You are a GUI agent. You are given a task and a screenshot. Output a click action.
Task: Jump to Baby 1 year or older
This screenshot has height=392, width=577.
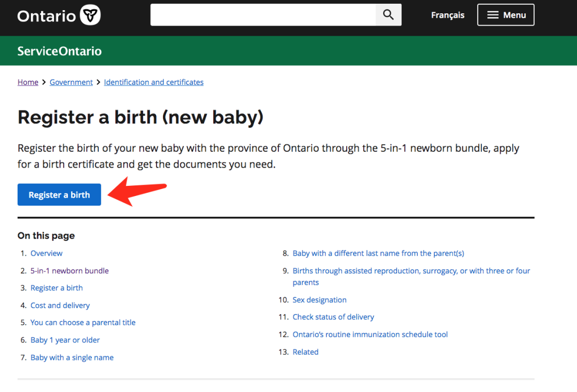[65, 340]
